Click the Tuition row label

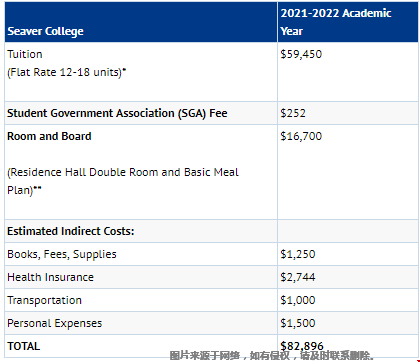(25, 54)
